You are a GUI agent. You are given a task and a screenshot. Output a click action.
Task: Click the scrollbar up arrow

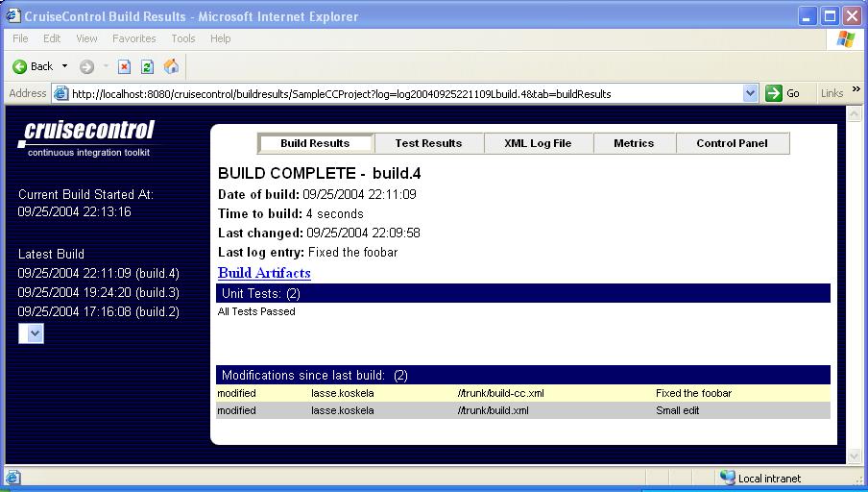point(855,114)
